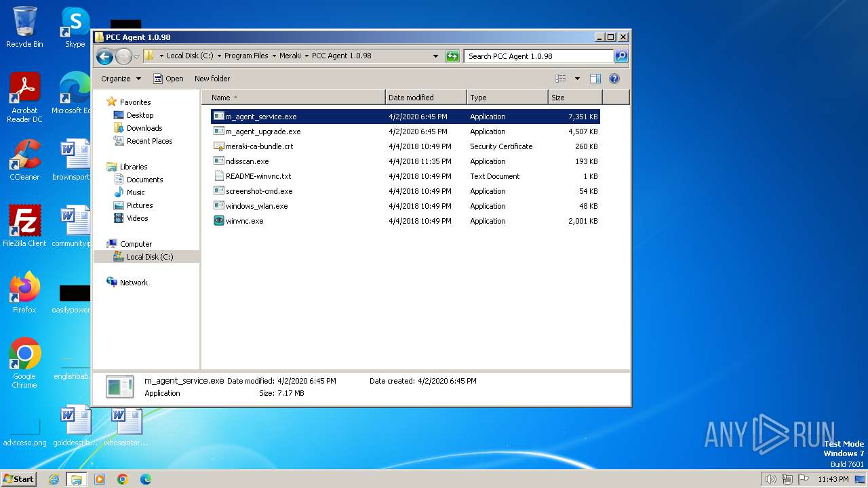Click Network in navigation pane

134,283
